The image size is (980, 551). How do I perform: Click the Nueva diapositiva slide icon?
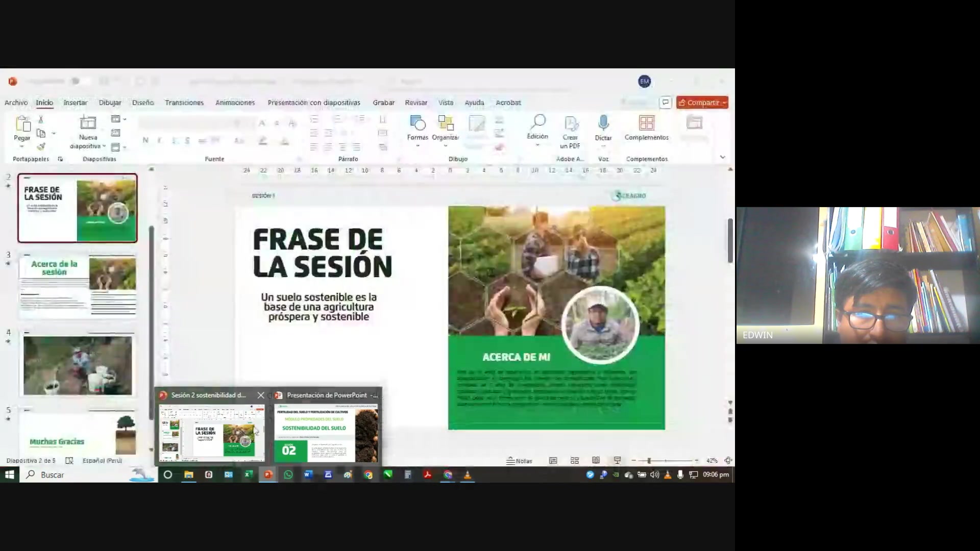tap(88, 122)
